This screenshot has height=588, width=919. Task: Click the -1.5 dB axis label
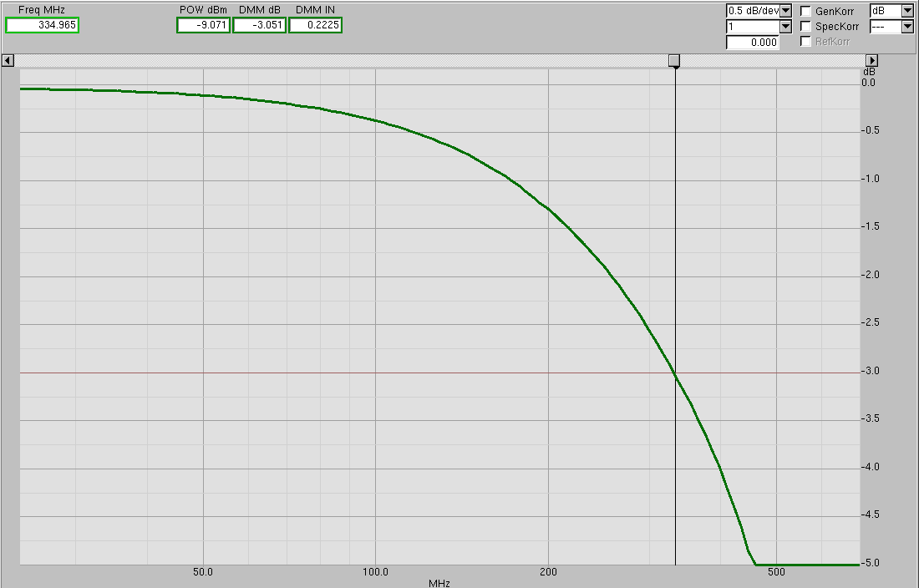click(871, 226)
